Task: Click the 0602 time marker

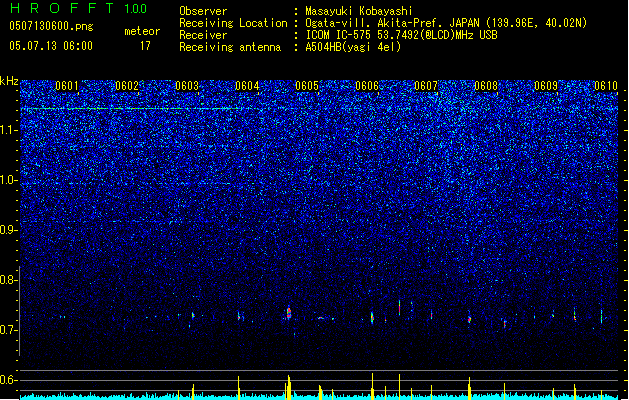Action: [127, 86]
